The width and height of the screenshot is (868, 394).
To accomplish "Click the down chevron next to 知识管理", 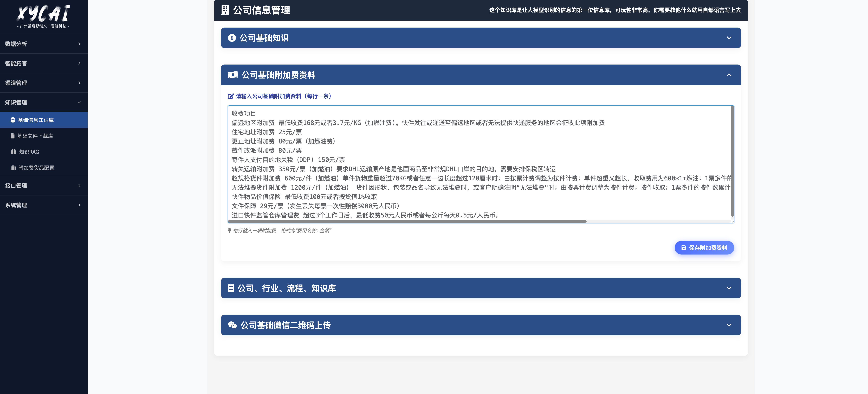I will click(x=80, y=103).
